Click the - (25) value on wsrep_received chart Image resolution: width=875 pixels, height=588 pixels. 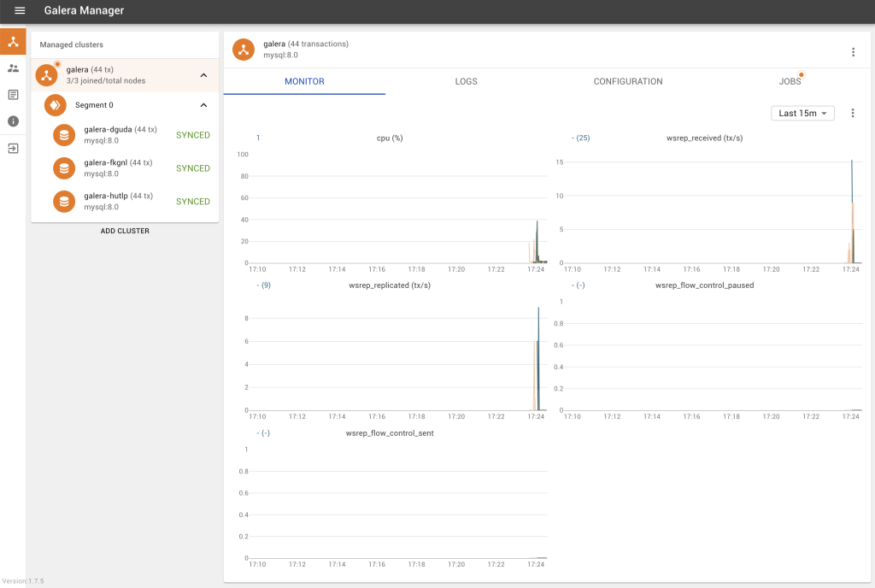coord(580,138)
